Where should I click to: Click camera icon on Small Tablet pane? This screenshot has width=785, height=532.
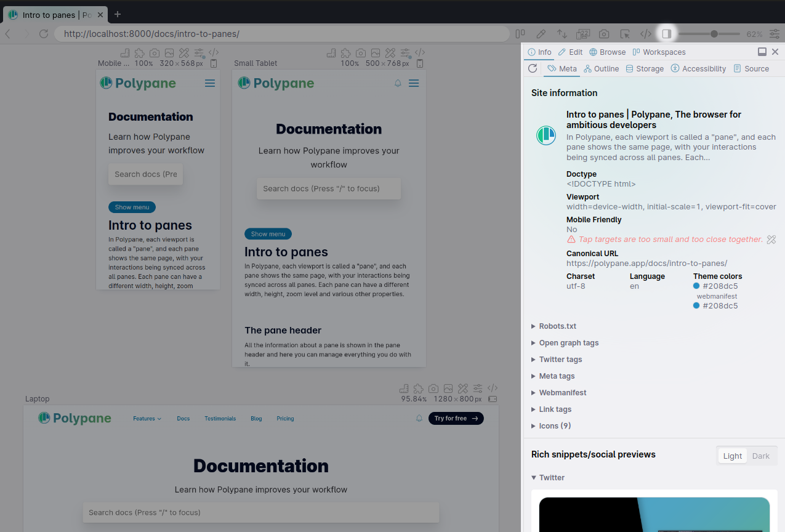click(x=361, y=53)
